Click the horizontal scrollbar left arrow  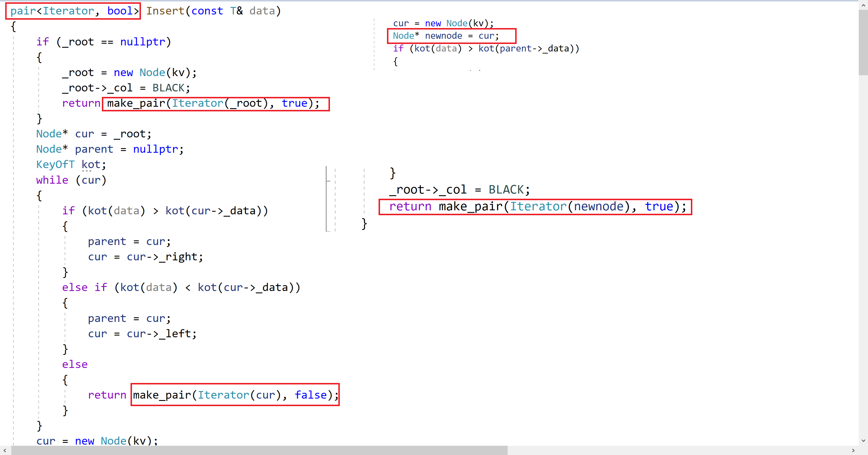click(5, 450)
